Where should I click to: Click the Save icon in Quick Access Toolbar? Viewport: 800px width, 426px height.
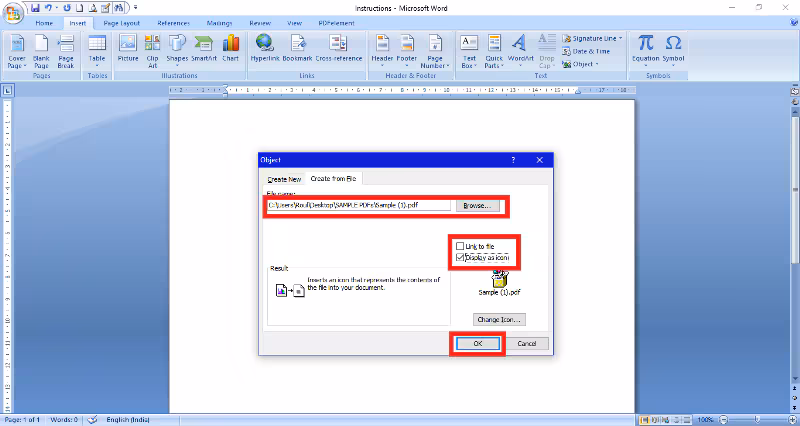point(35,8)
